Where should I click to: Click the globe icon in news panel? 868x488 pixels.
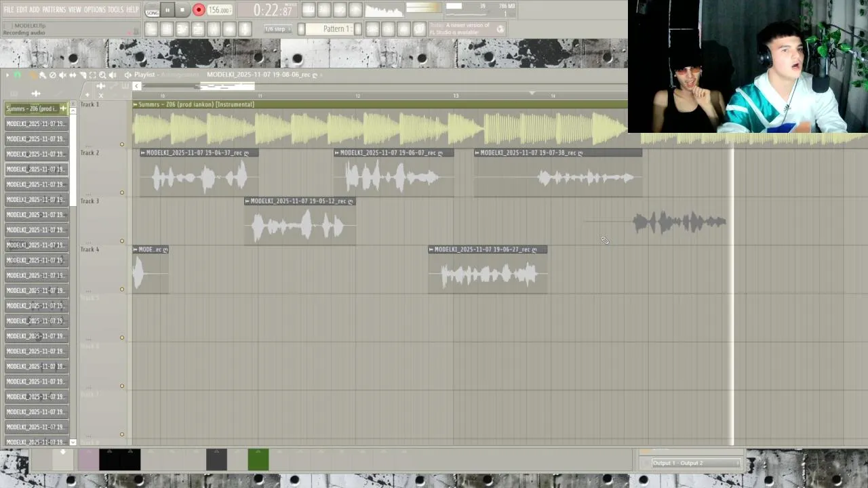coord(500,28)
